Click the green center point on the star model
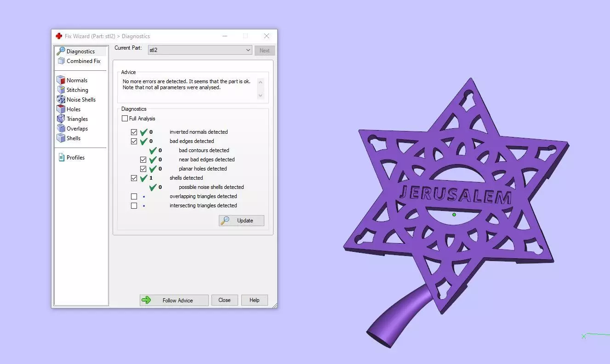 (x=454, y=215)
